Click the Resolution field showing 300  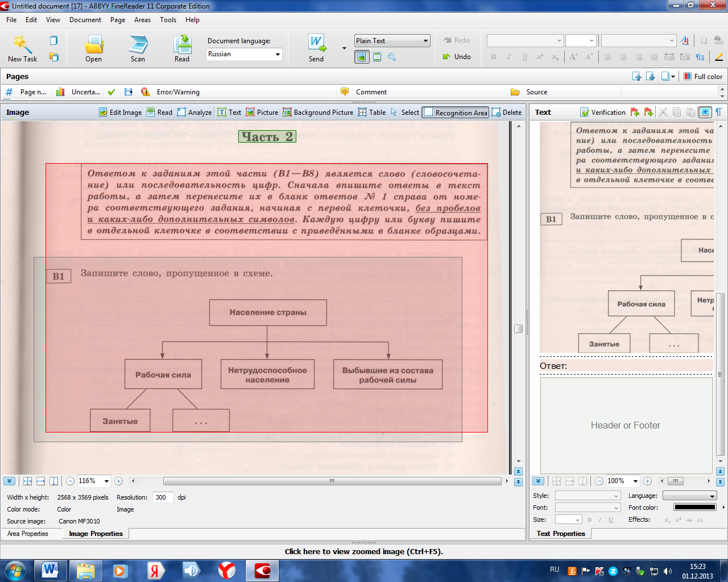tap(163, 497)
